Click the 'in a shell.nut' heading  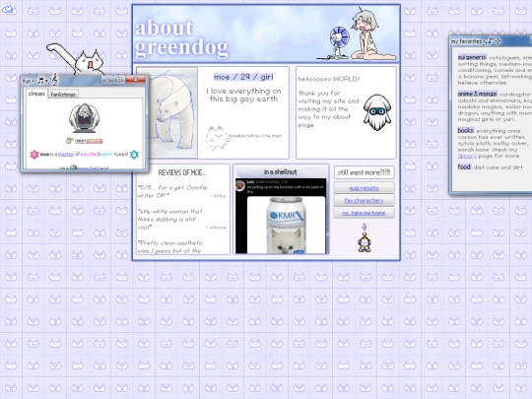click(280, 172)
